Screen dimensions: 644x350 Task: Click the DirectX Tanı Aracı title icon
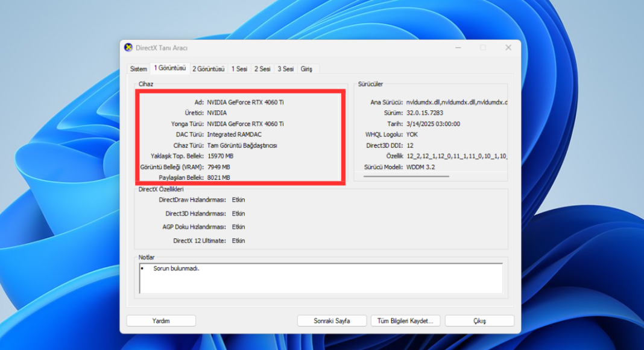click(128, 48)
